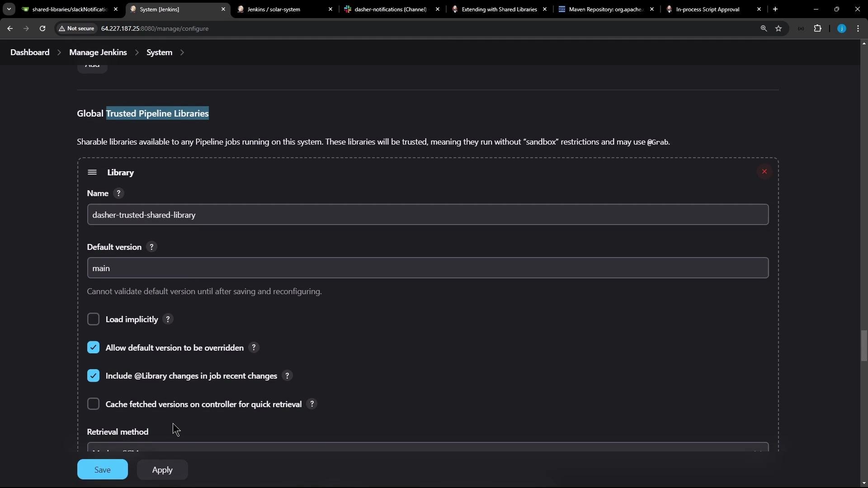Open help for Allow default version overridden
The image size is (868, 488).
254,347
